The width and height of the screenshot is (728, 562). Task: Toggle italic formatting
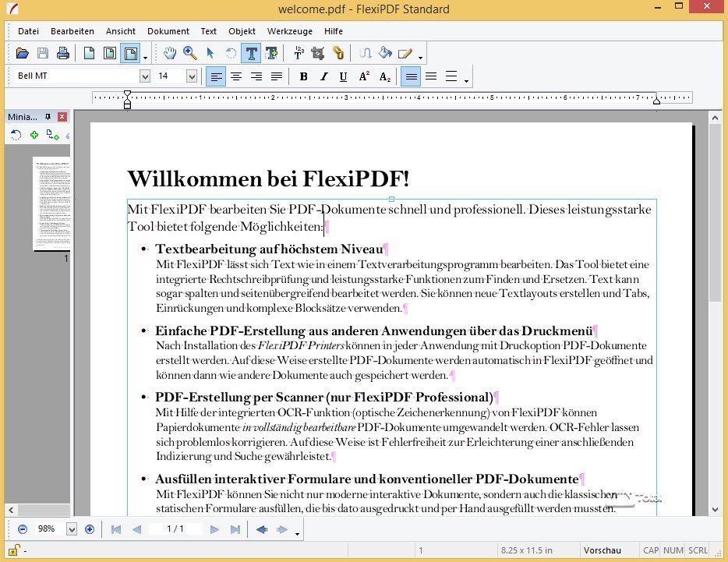(x=323, y=76)
